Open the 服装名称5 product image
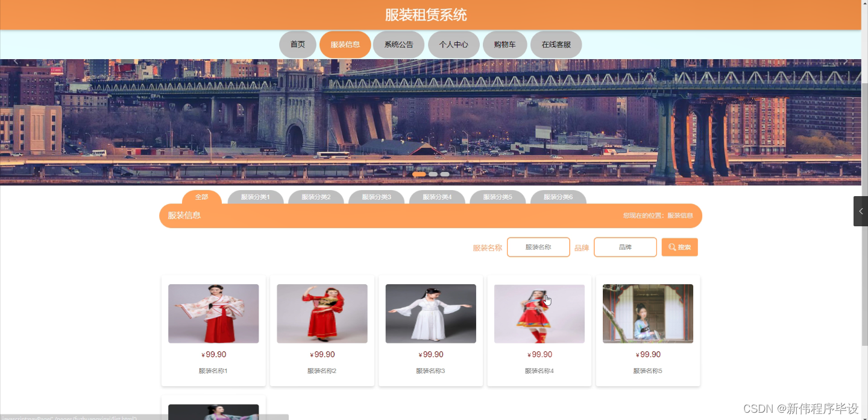 (648, 314)
